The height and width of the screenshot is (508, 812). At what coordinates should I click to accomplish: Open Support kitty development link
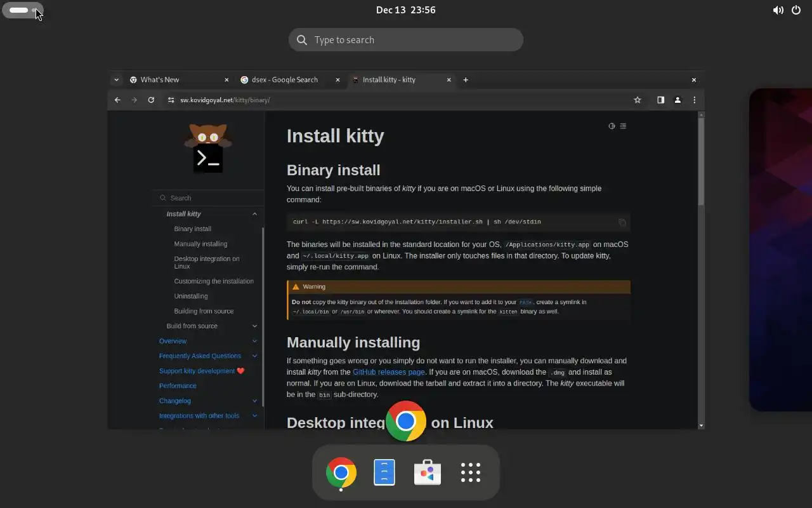202,371
